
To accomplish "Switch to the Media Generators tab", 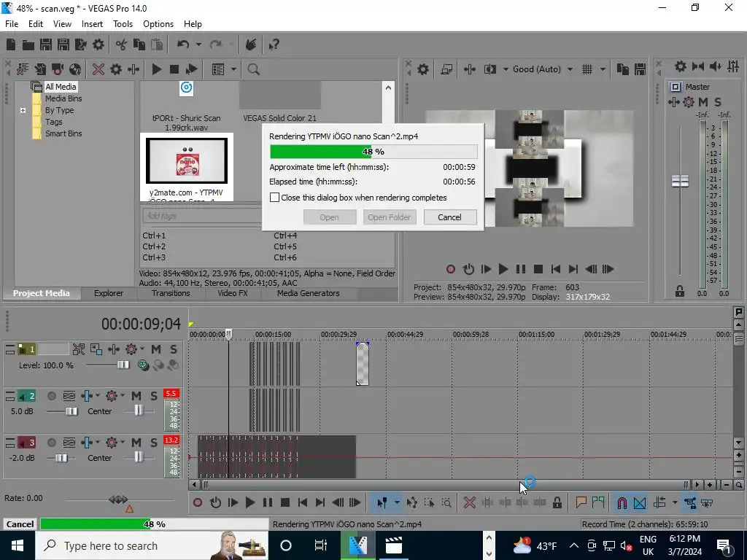I will click(x=309, y=293).
